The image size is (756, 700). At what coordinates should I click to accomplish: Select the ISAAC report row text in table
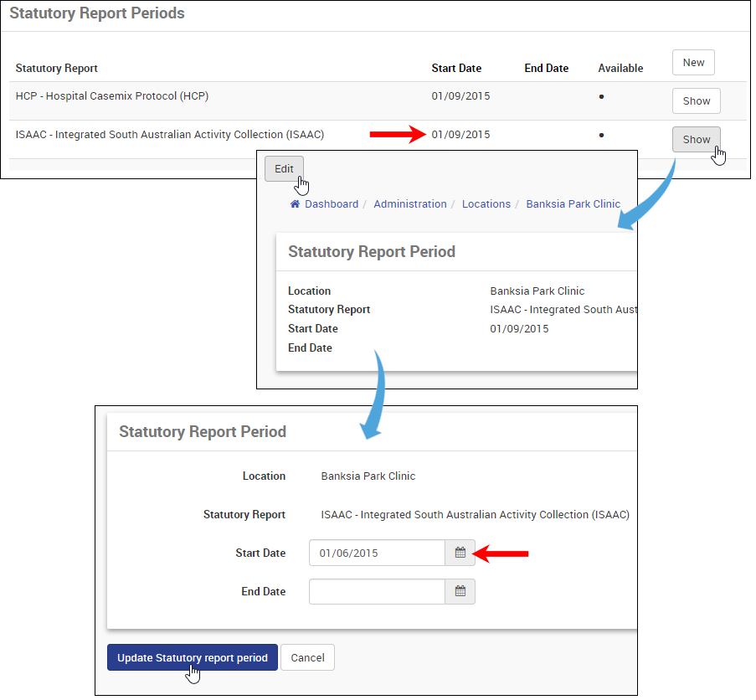170,135
